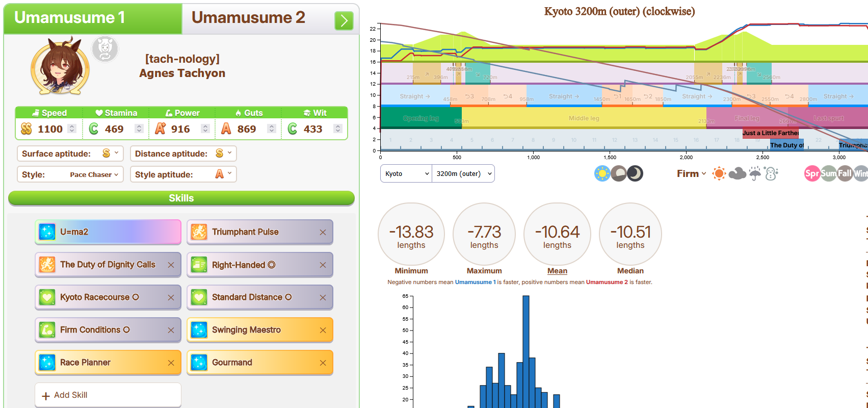The height and width of the screenshot is (408, 868).
Task: Click the Kyoto Racecourse skill icon
Action: pos(47,297)
